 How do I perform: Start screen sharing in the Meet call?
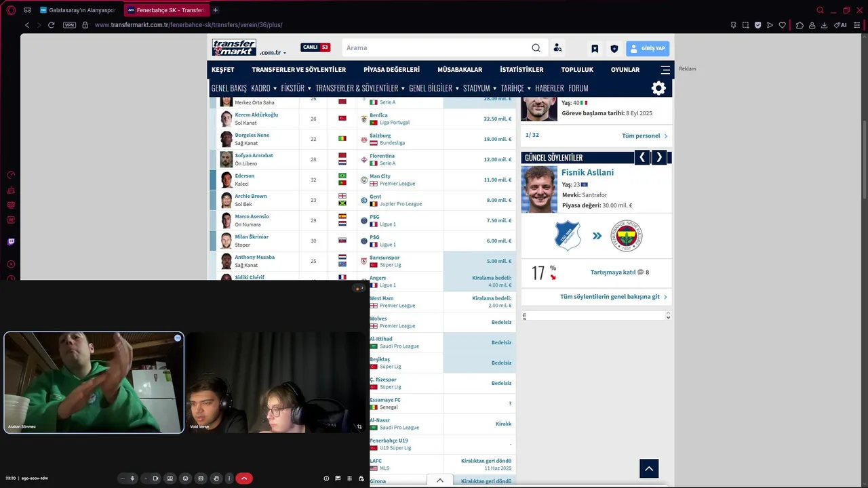tap(170, 478)
